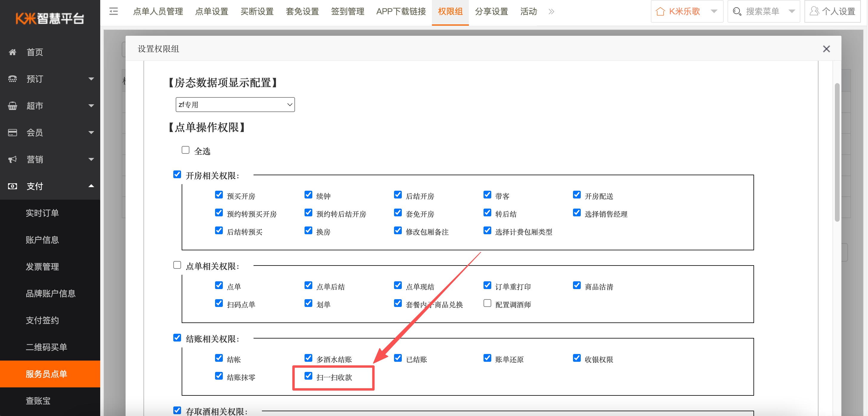The height and width of the screenshot is (416, 868).
Task: Uncheck the 存取酒相关权限 group checkbox
Action: click(x=177, y=410)
